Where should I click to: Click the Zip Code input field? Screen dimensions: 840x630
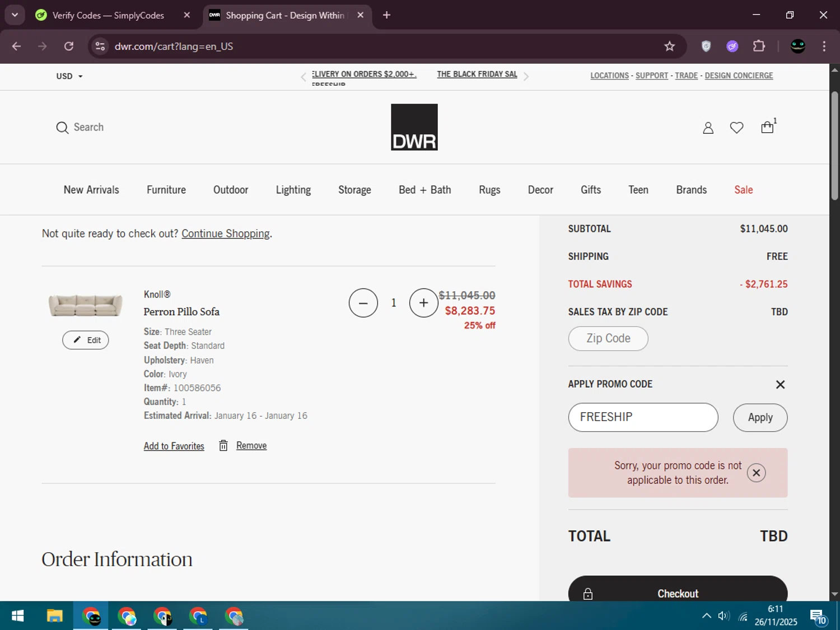[608, 338]
